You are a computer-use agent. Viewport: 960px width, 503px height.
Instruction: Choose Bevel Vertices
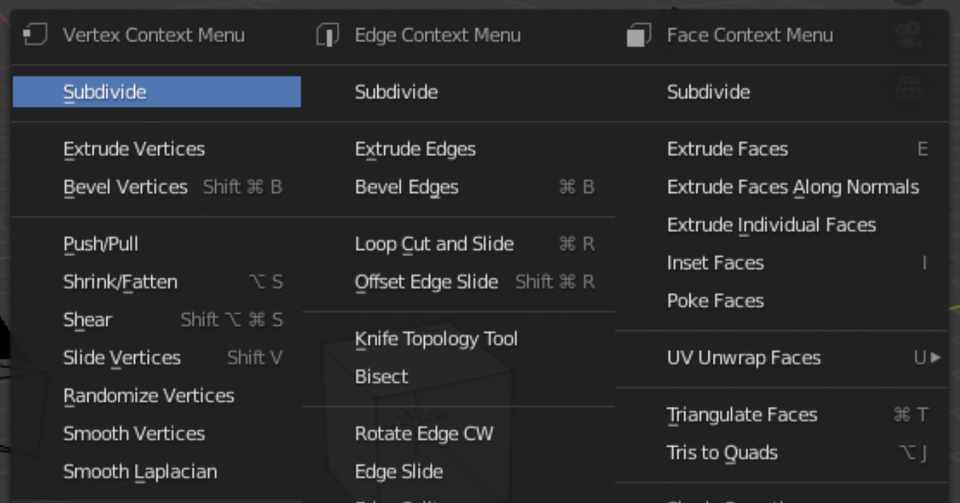(125, 187)
